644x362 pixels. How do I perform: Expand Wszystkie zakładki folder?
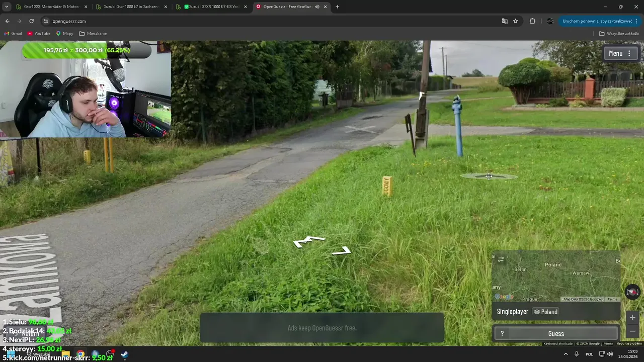point(619,34)
